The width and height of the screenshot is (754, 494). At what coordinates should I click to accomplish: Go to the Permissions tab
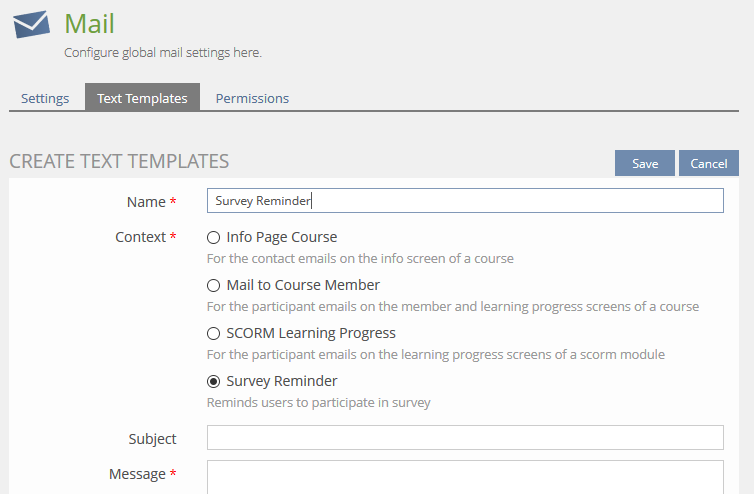tap(252, 98)
